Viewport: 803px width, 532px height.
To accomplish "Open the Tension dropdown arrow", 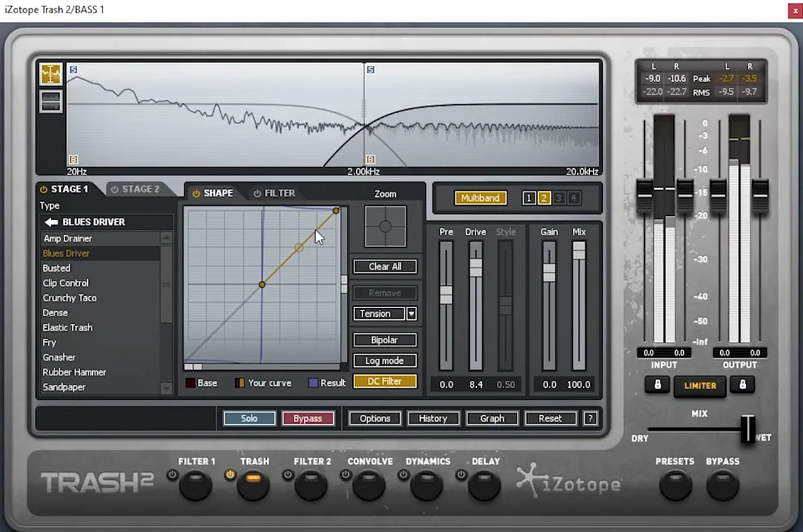I will click(412, 314).
